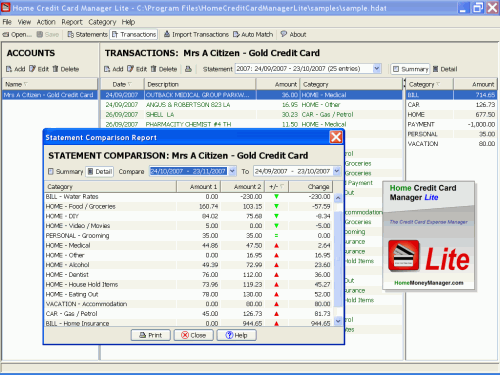Select PERSONAL - Grooming comparison row
This screenshot has height=375, width=500.
(x=189, y=236)
